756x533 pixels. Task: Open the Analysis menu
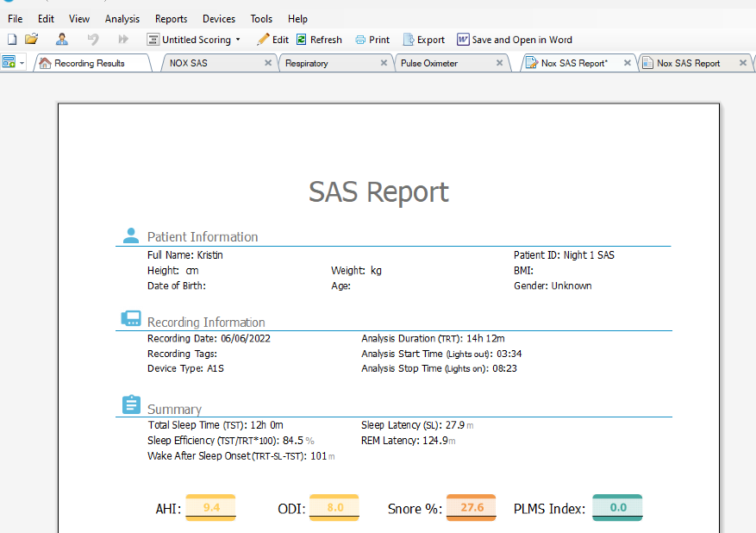point(122,19)
